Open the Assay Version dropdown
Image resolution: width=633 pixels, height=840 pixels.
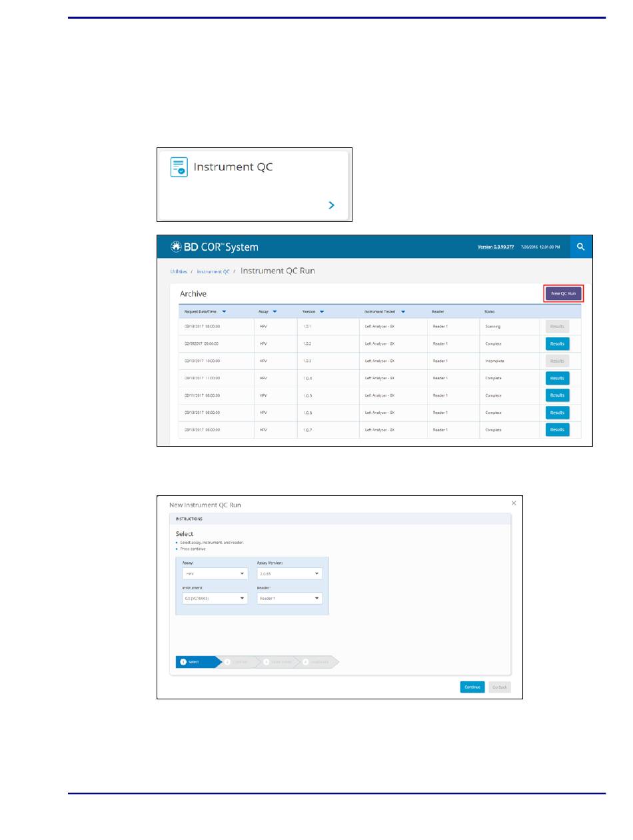point(290,573)
